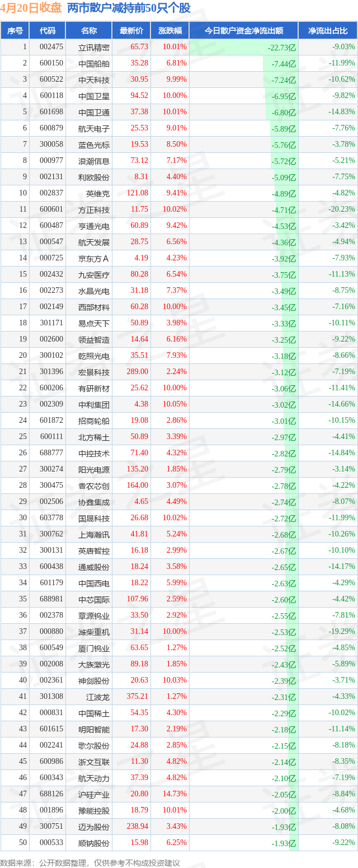Click stock name 西部材料
The image size is (358, 868).
[x=94, y=307]
